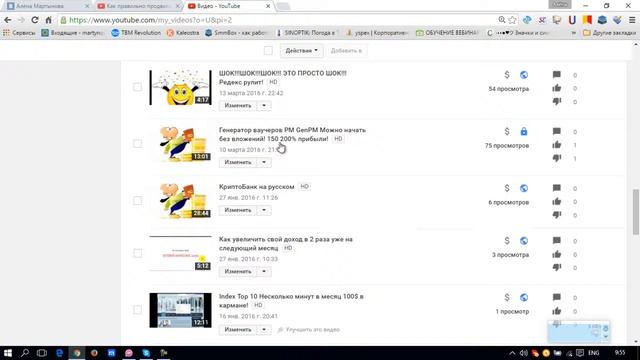640x360 pixels.
Task: Click thumbs-up icon for Как увеличить свой доход video
Action: click(x=556, y=254)
